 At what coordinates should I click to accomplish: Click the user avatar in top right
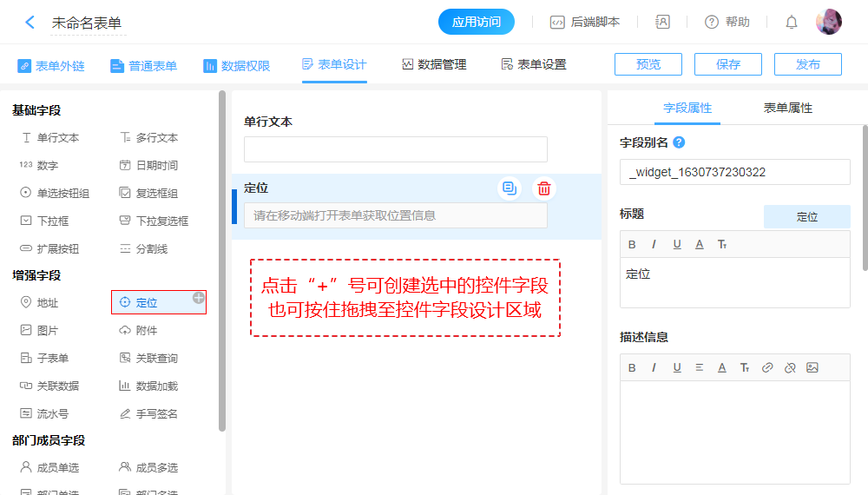[828, 23]
